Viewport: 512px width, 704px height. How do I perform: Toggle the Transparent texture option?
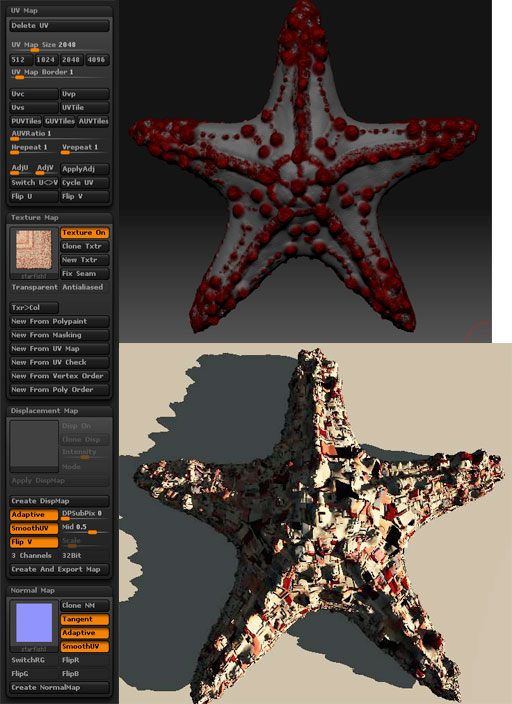(x=35, y=287)
